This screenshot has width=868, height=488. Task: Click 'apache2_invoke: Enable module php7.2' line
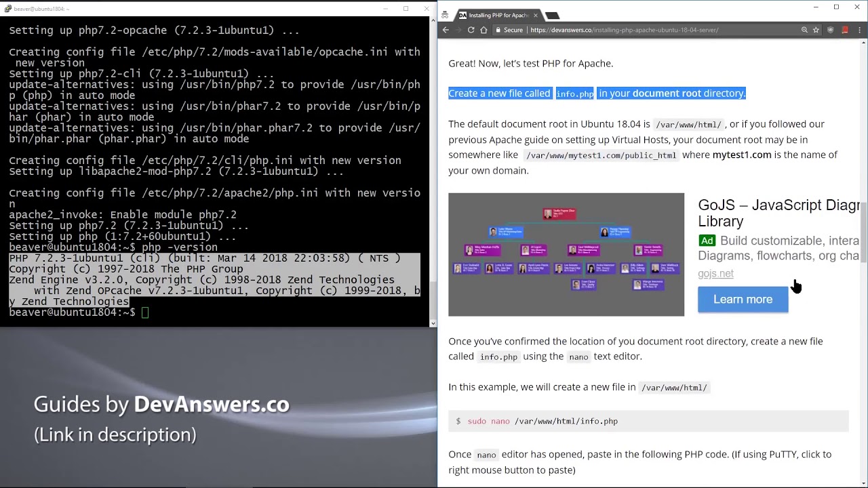tap(123, 215)
